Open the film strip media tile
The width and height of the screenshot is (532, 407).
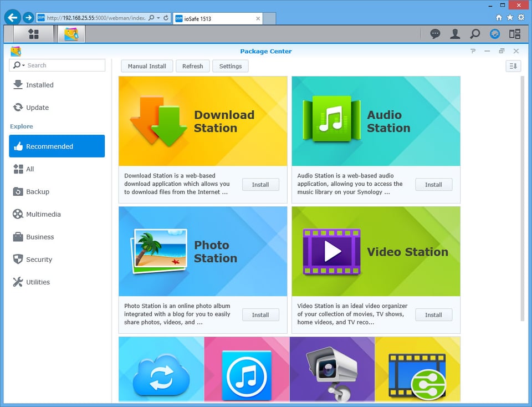[418, 369]
